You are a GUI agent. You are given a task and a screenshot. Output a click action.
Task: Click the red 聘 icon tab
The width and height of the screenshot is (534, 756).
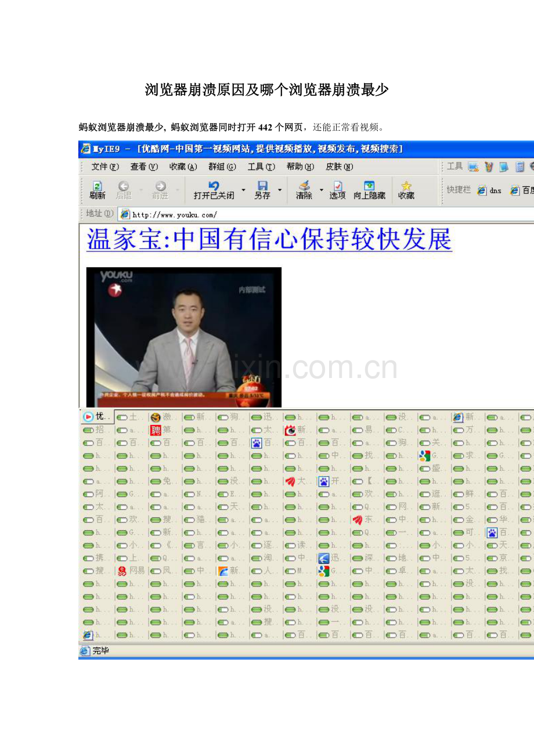point(155,430)
